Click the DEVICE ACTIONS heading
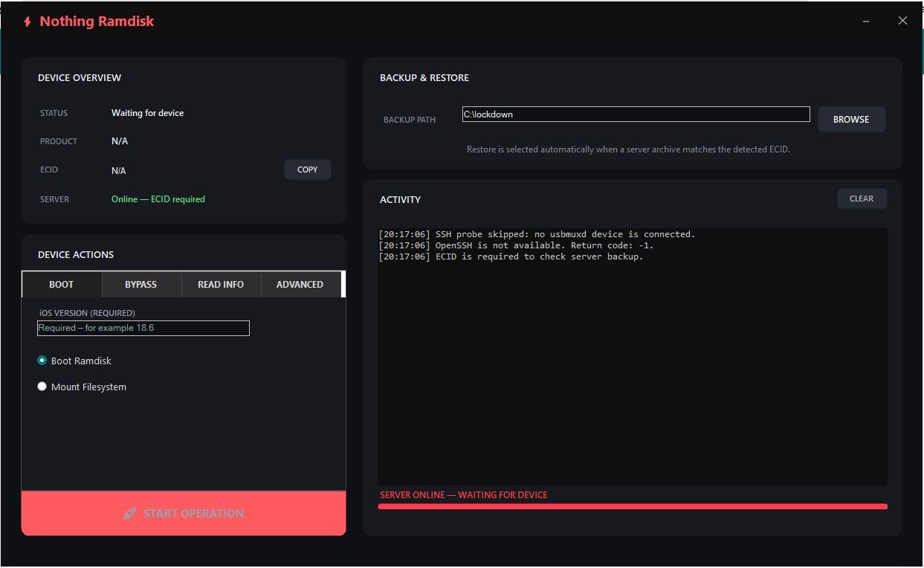 coord(76,254)
